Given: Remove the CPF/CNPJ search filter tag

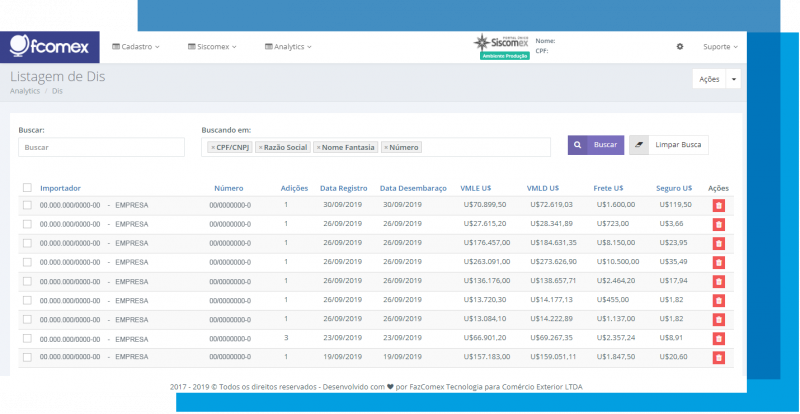Looking at the screenshot, I should pyautogui.click(x=213, y=148).
